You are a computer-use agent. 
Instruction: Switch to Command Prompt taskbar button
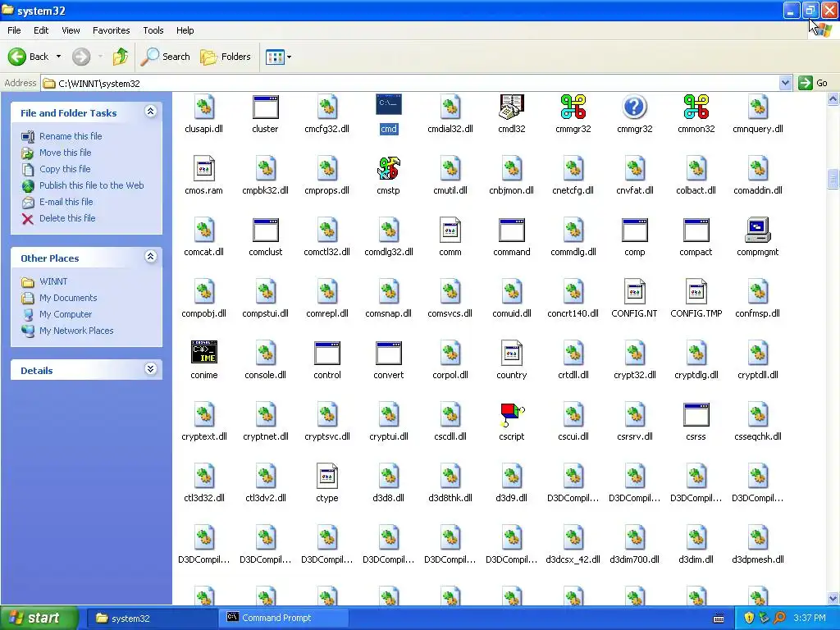coord(284,618)
